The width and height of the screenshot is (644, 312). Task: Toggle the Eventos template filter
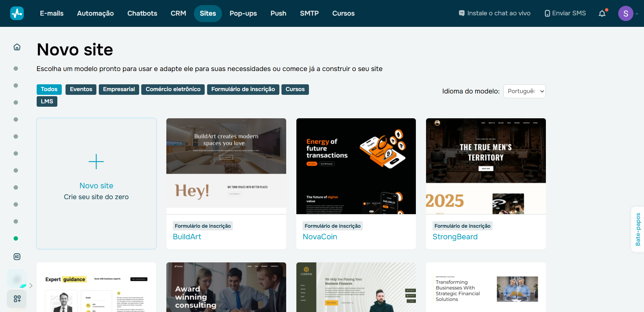pos(80,89)
